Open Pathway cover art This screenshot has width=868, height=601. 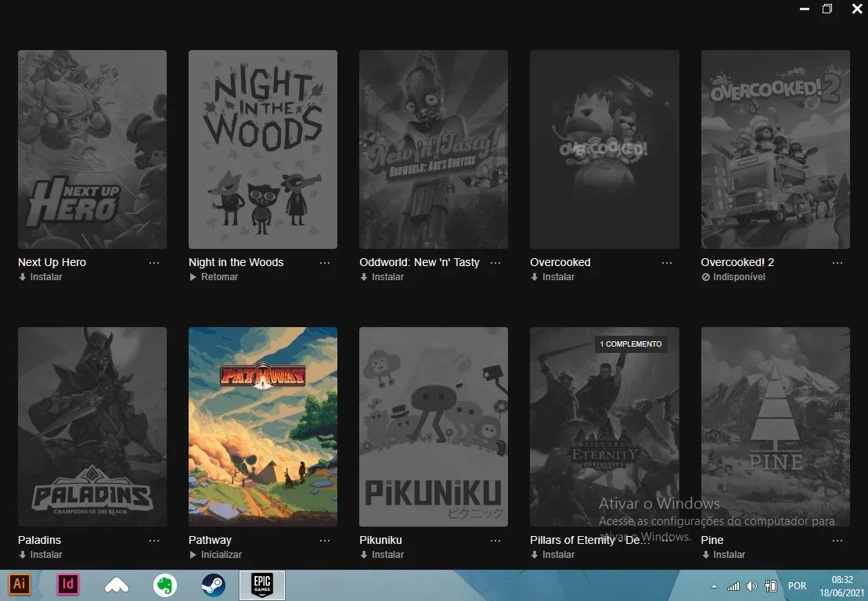click(x=263, y=426)
